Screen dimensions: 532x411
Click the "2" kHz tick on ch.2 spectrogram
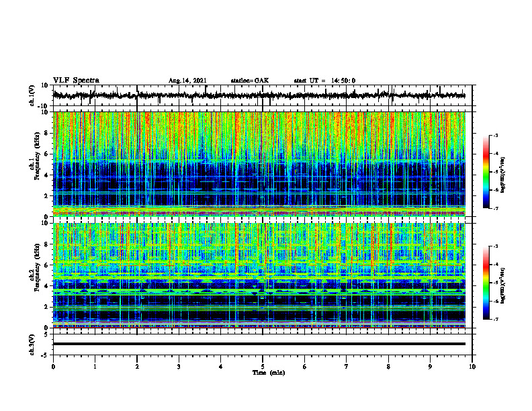pos(46,307)
